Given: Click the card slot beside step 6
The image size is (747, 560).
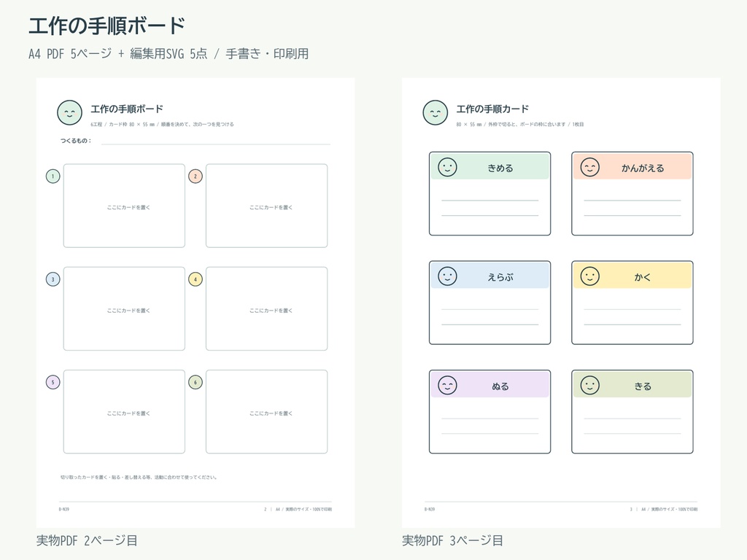Looking at the screenshot, I should coord(267,411).
